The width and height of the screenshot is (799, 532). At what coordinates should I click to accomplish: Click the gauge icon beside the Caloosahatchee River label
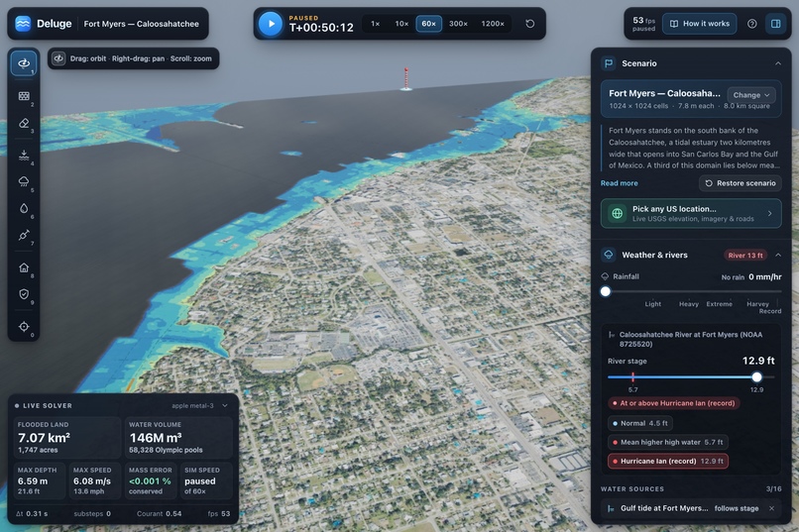(x=611, y=335)
